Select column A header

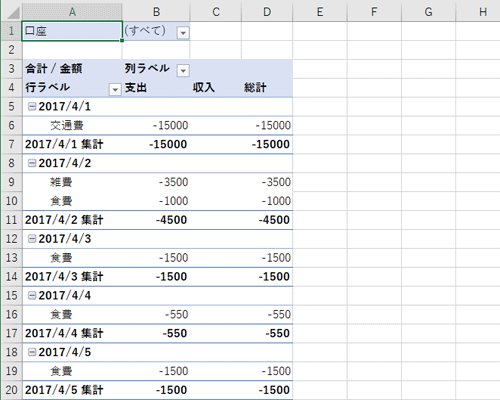point(72,12)
